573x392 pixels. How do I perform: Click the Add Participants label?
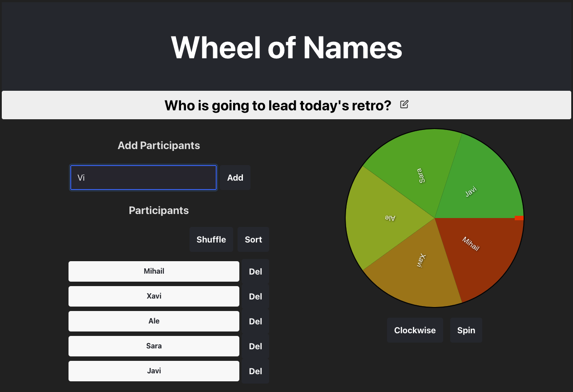tap(159, 145)
